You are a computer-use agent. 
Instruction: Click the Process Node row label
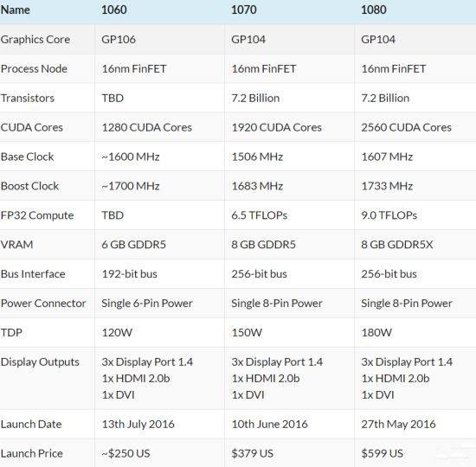click(34, 69)
